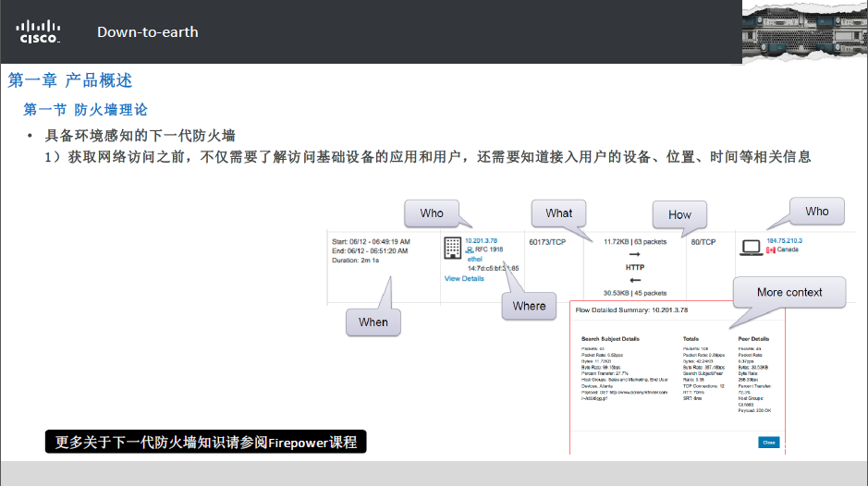Click the right-pointing arrow above HTTP
This screenshot has height=486, width=868.
click(x=635, y=255)
